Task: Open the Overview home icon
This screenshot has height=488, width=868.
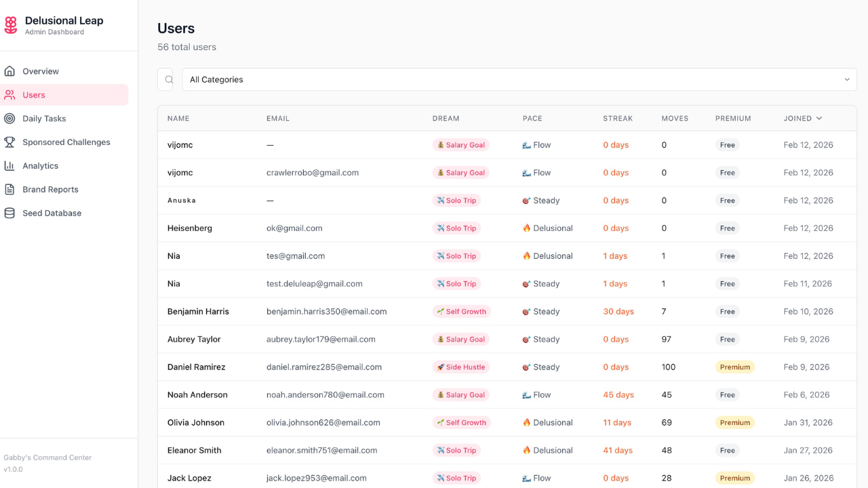Action: tap(9, 71)
